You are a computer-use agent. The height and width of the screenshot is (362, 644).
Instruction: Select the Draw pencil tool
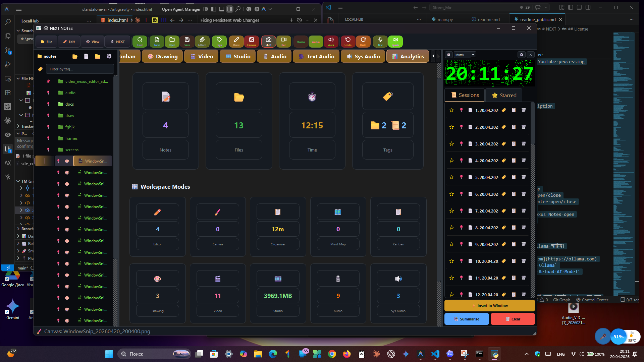236,42
